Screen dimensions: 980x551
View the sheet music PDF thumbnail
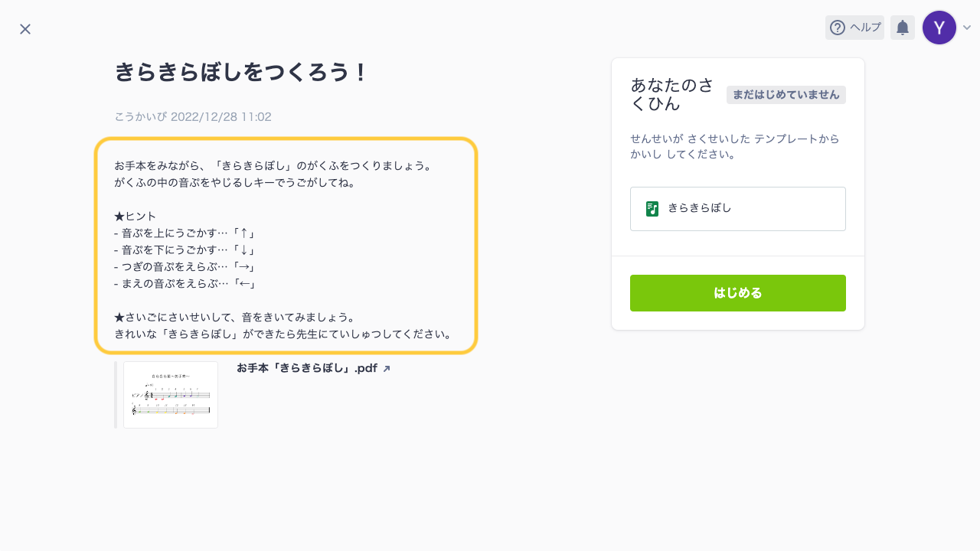tap(170, 394)
